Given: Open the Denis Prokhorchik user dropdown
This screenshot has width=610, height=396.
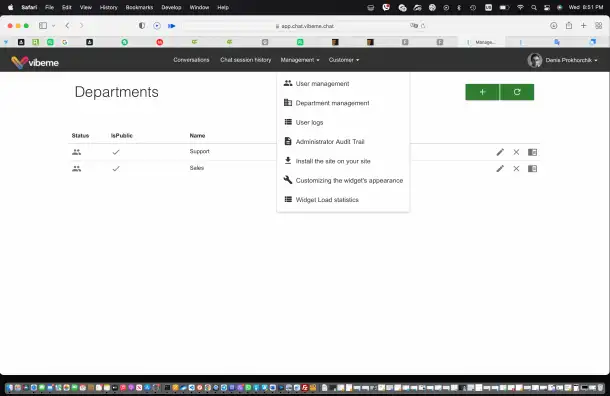Looking at the screenshot, I should tap(563, 60).
